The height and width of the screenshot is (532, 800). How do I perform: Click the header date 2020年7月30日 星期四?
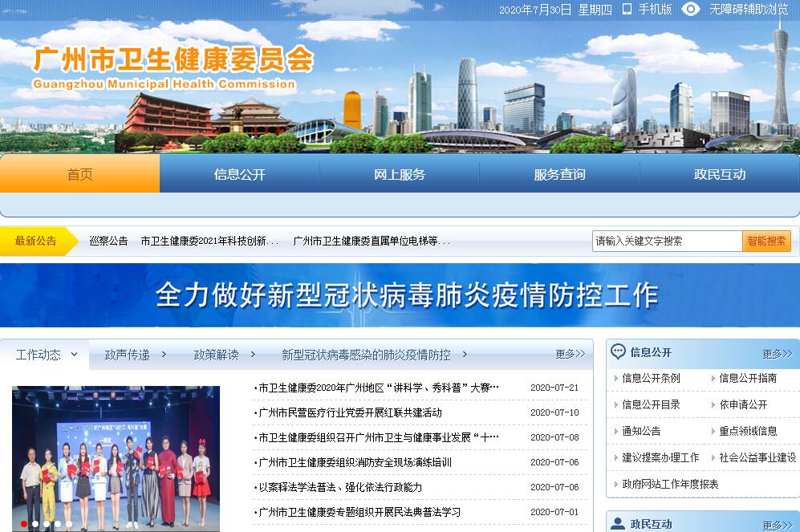(555, 10)
